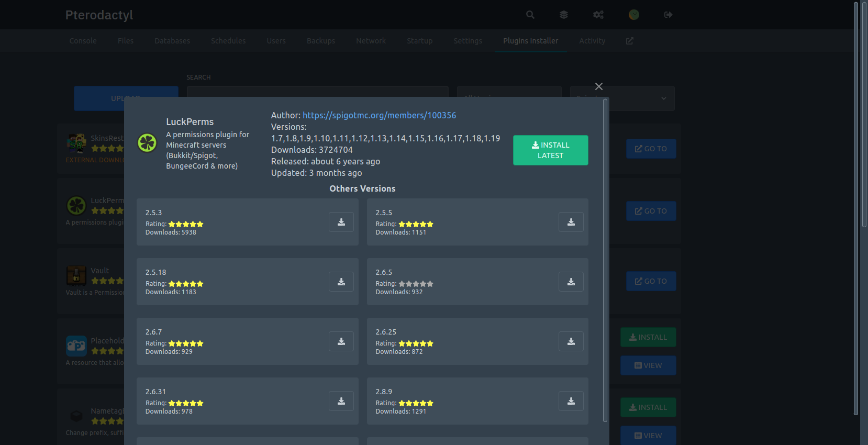This screenshot has height=445, width=868.
Task: Click INSTALL button for Nametag plugin
Action: tap(648, 407)
